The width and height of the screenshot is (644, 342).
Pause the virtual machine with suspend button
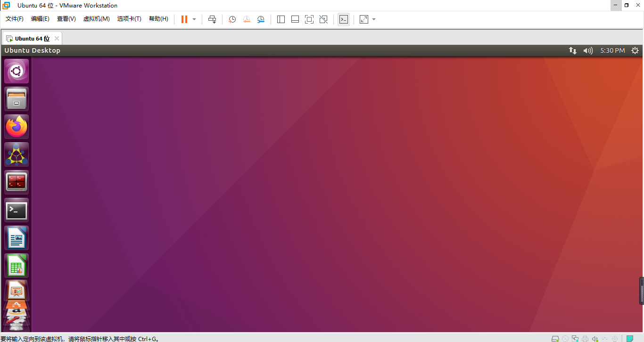pyautogui.click(x=184, y=19)
